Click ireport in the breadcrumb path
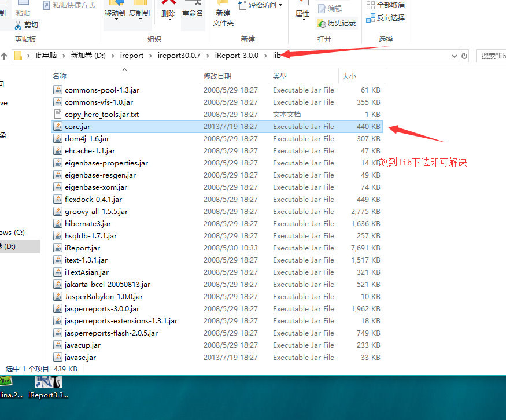 [132, 56]
